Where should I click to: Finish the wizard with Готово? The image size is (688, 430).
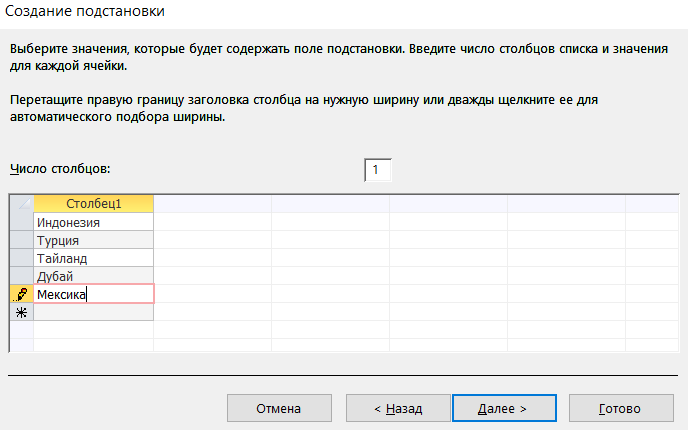tap(621, 408)
